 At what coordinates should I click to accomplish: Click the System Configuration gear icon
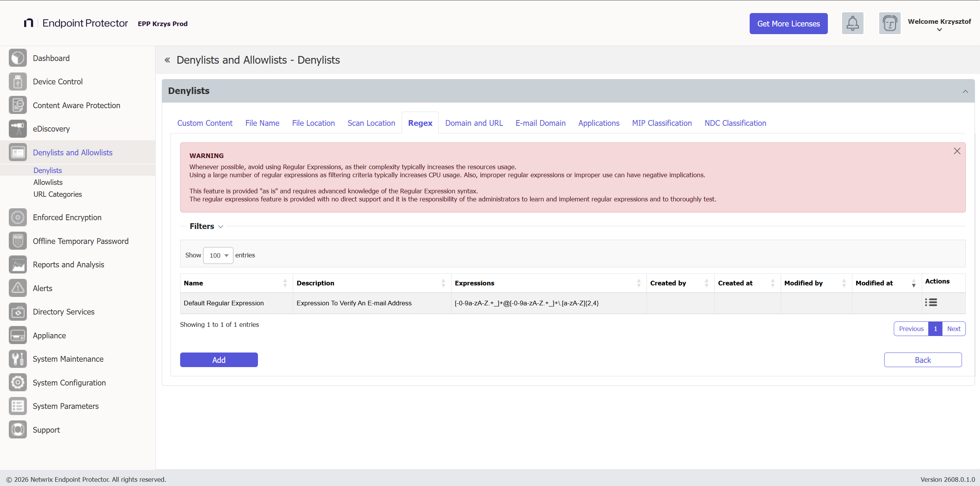(18, 382)
